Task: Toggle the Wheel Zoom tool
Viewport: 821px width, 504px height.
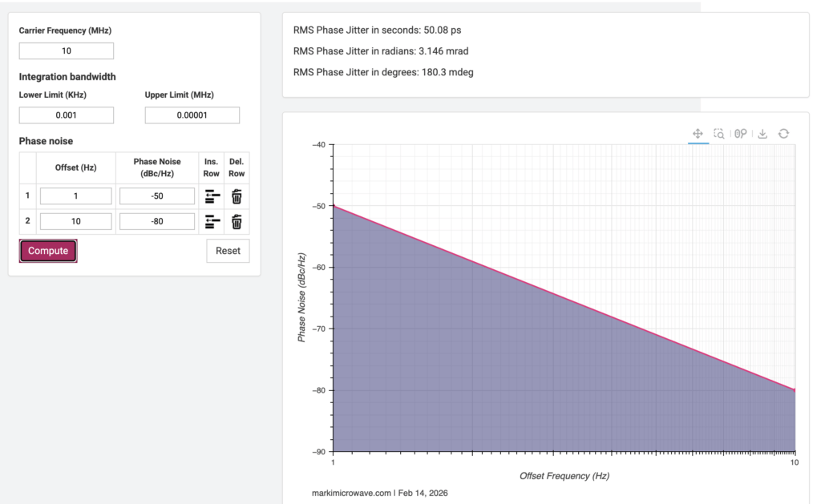Action: [741, 134]
